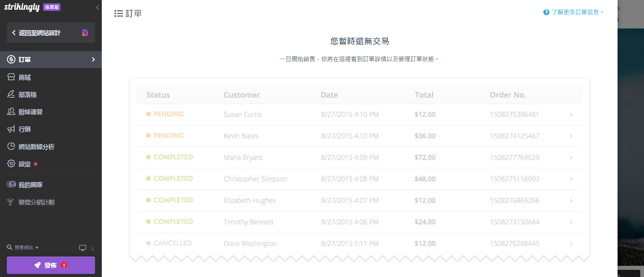Open the 了解更多訂單信息 help link
This screenshot has height=277, width=644.
click(573, 12)
